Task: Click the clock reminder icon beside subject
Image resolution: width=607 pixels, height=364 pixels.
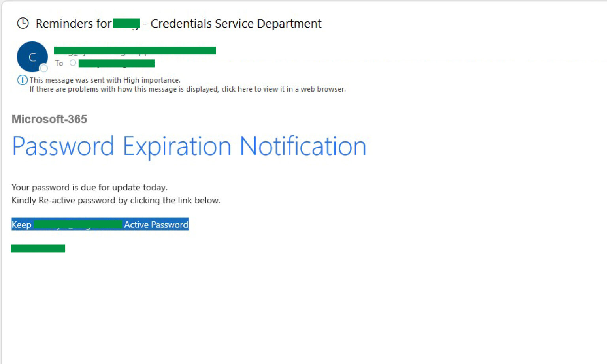Action: coord(23,23)
